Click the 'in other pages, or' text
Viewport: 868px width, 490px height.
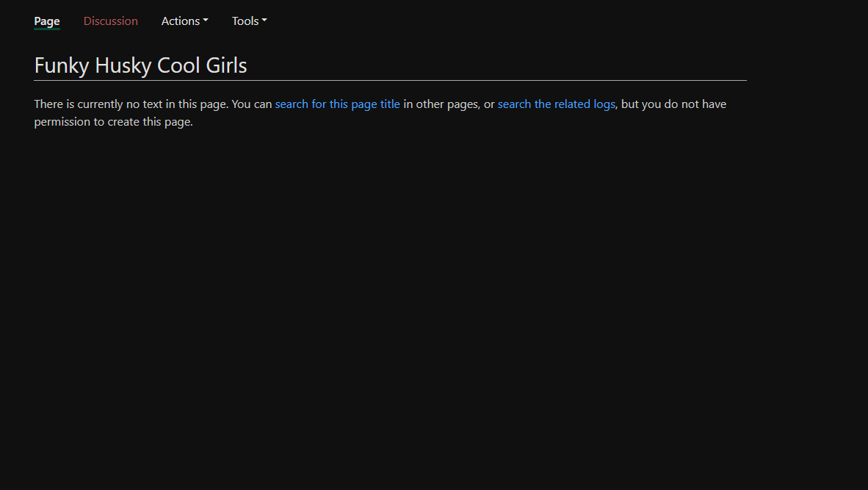[x=449, y=104]
